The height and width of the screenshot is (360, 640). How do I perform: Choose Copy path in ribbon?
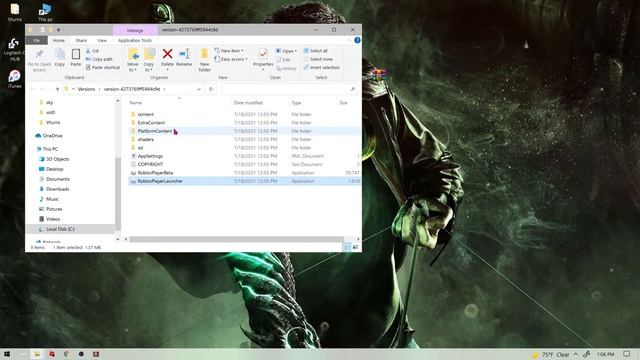[99, 59]
